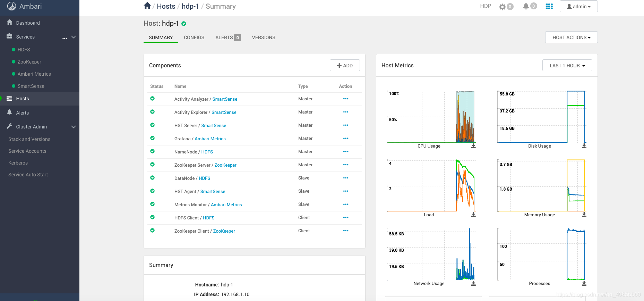
Task: Open the home breadcrumb icon
Action: 147,6
